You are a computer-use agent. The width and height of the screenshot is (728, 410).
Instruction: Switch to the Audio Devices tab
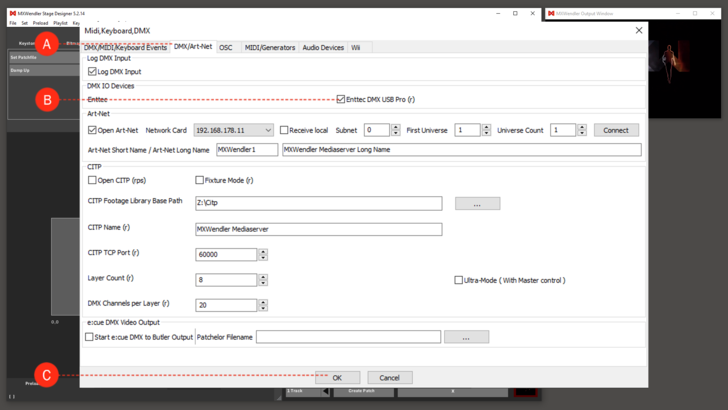click(323, 47)
